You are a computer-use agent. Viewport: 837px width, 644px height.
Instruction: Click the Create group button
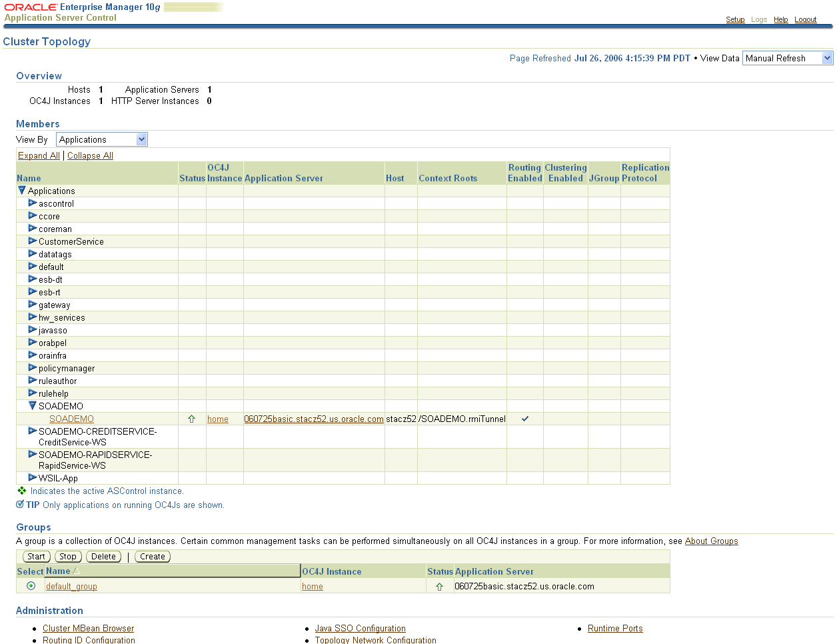[x=153, y=557]
